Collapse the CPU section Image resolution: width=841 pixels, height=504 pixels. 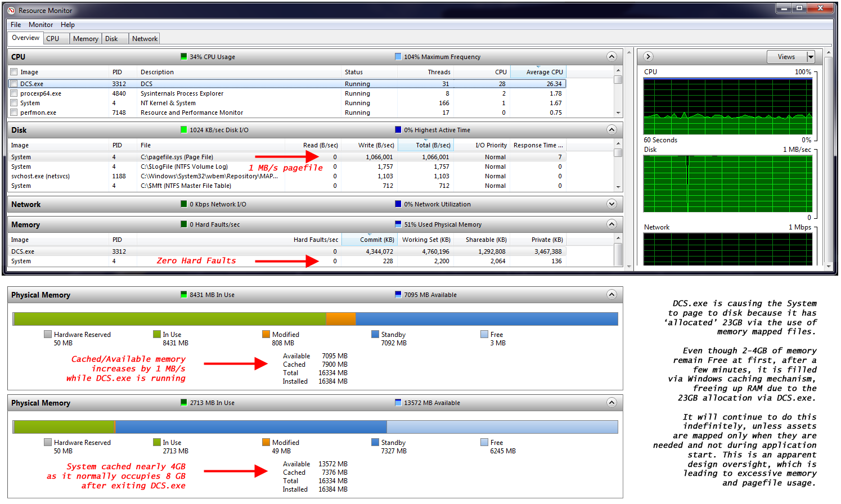click(611, 56)
